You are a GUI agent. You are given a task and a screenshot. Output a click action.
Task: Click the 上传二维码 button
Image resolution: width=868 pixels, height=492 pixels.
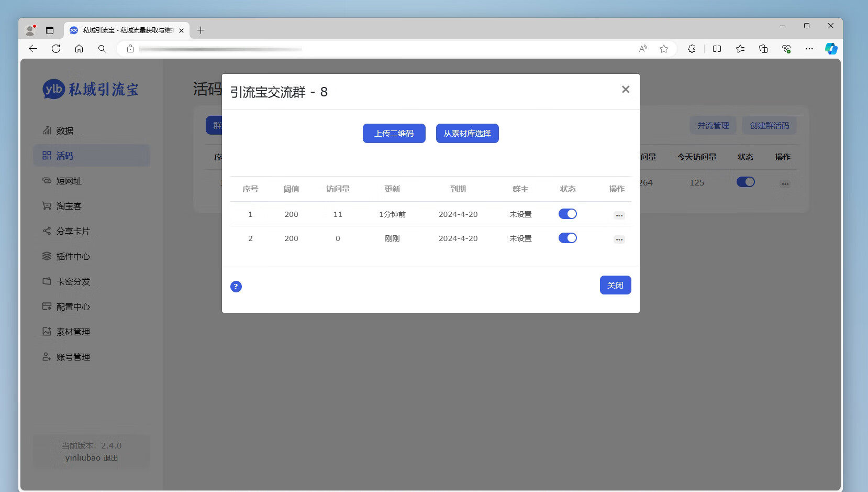coord(394,133)
